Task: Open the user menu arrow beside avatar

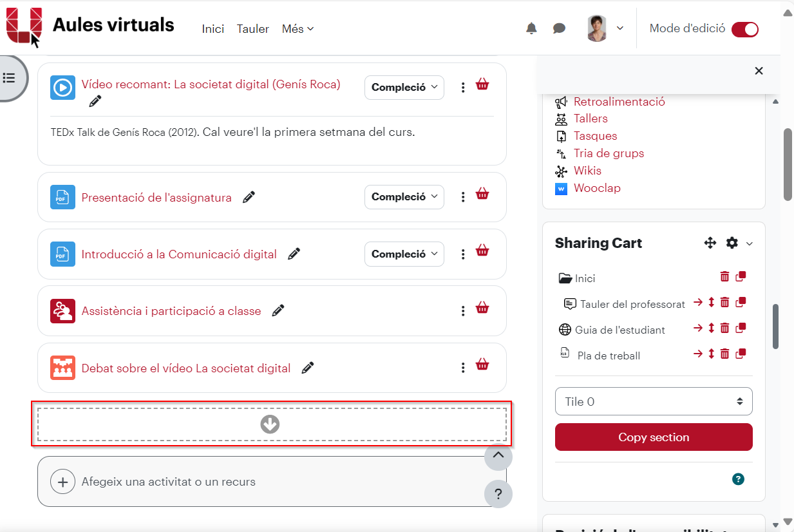Action: pyautogui.click(x=620, y=28)
